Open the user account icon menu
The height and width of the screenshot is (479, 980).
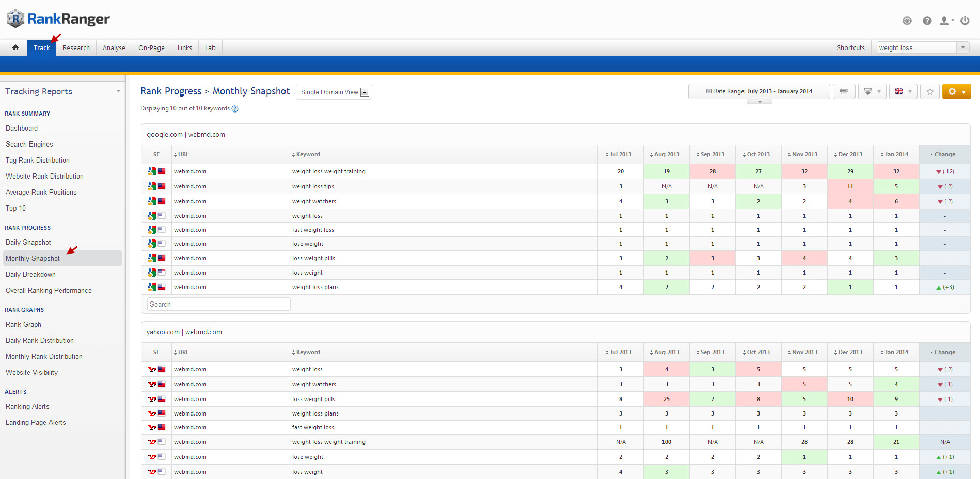(945, 21)
